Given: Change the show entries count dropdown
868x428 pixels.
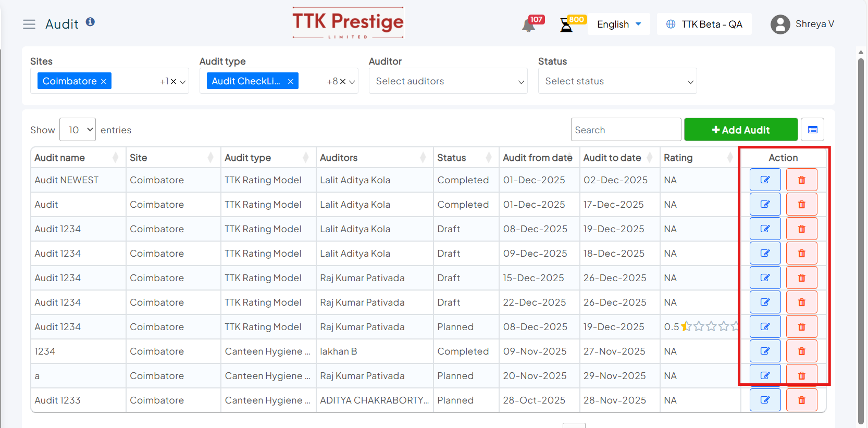Looking at the screenshot, I should pos(78,130).
